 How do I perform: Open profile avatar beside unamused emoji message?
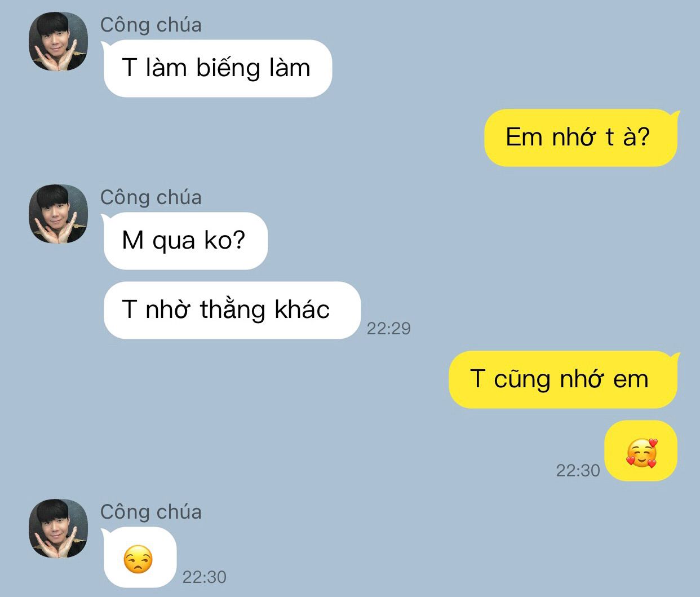coord(59,529)
